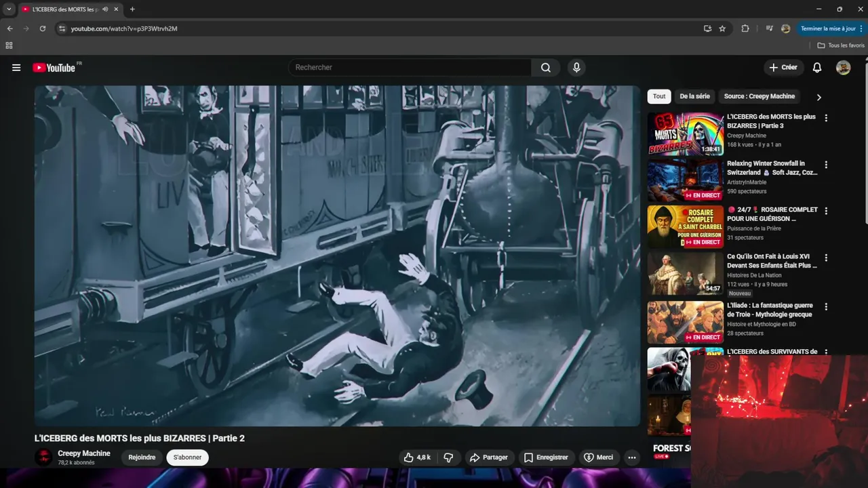
Task: Open the apps grid in bookmarks bar
Action: [9, 45]
